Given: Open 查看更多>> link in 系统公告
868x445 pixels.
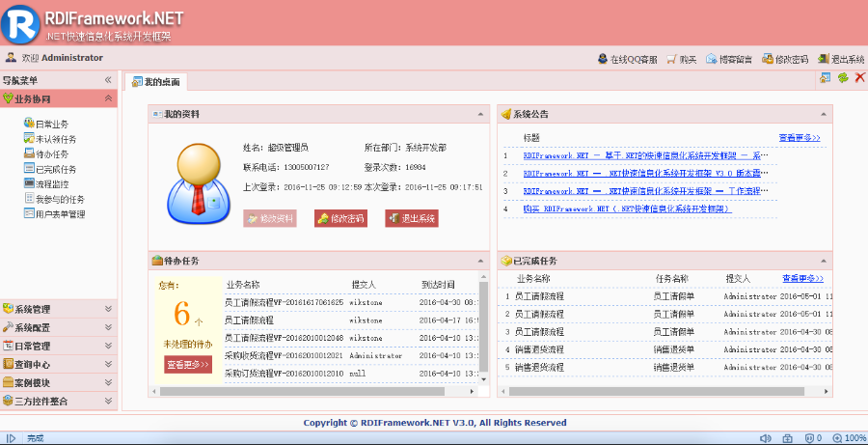Looking at the screenshot, I should [x=800, y=137].
